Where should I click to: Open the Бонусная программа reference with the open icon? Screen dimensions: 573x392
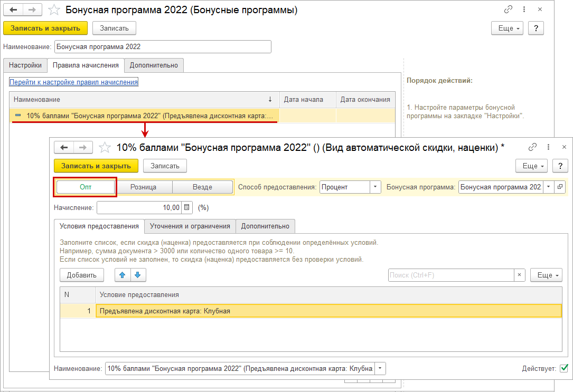point(560,187)
